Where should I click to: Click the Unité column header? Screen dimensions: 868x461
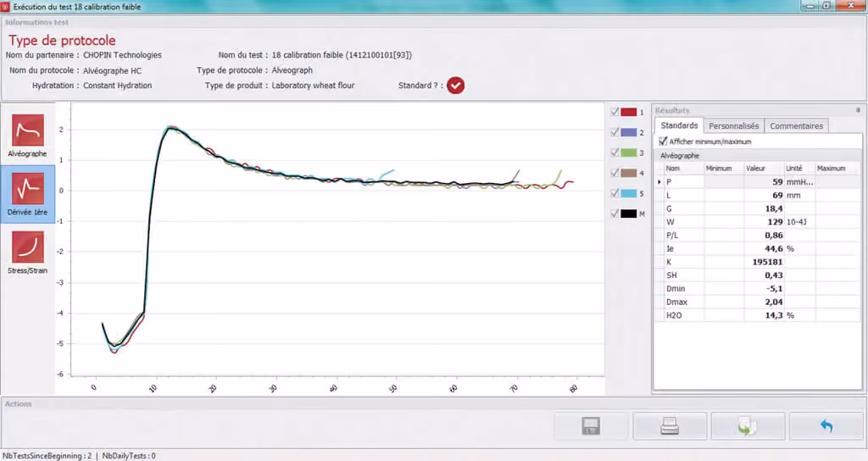pyautogui.click(x=798, y=169)
